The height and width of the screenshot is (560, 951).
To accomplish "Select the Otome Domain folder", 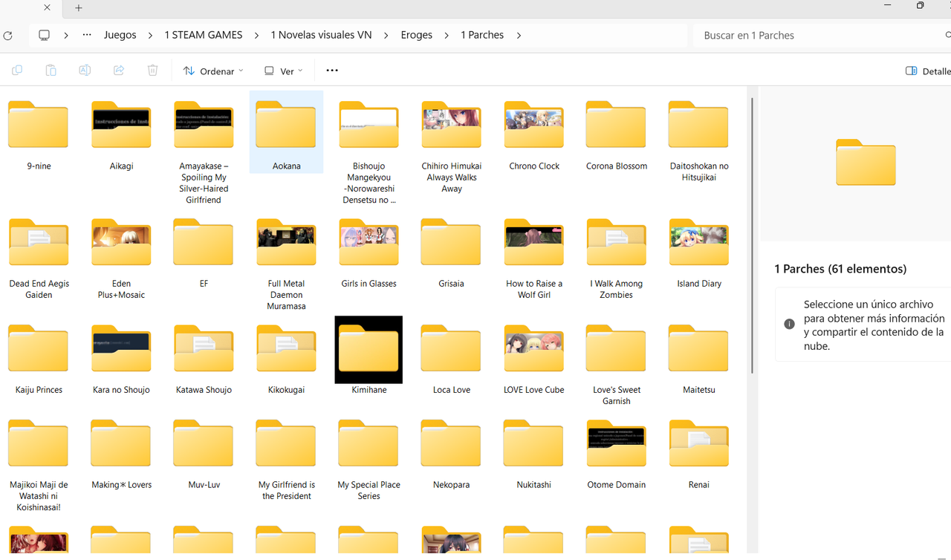I will point(617,455).
